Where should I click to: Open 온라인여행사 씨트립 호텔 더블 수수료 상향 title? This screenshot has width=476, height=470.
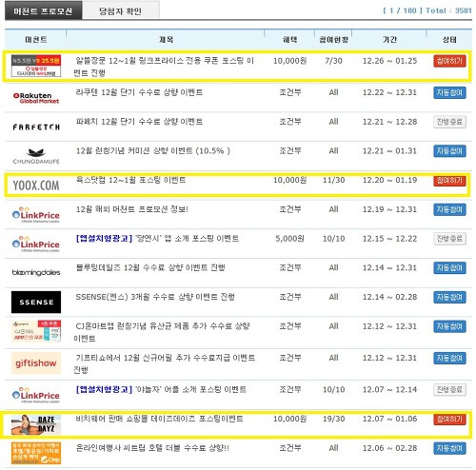tap(152, 448)
